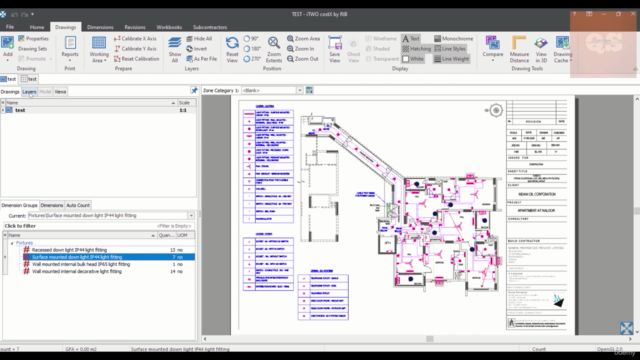The height and width of the screenshot is (360, 640).
Task: Toggle Hatching display
Action: 416,49
